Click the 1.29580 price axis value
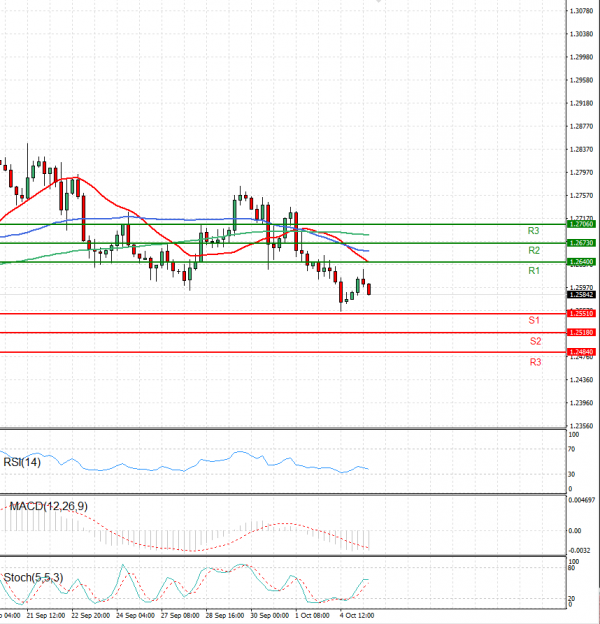The width and height of the screenshot is (600, 624). (x=581, y=80)
